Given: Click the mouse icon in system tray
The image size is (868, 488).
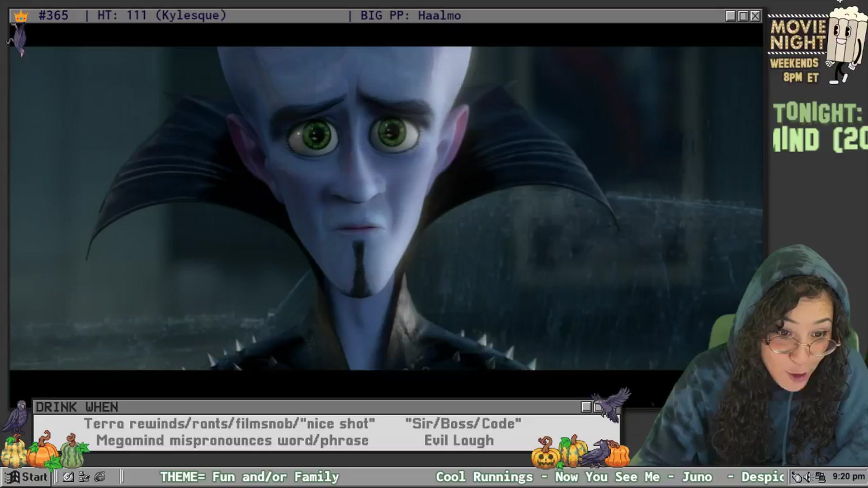Looking at the screenshot, I should point(797,477).
